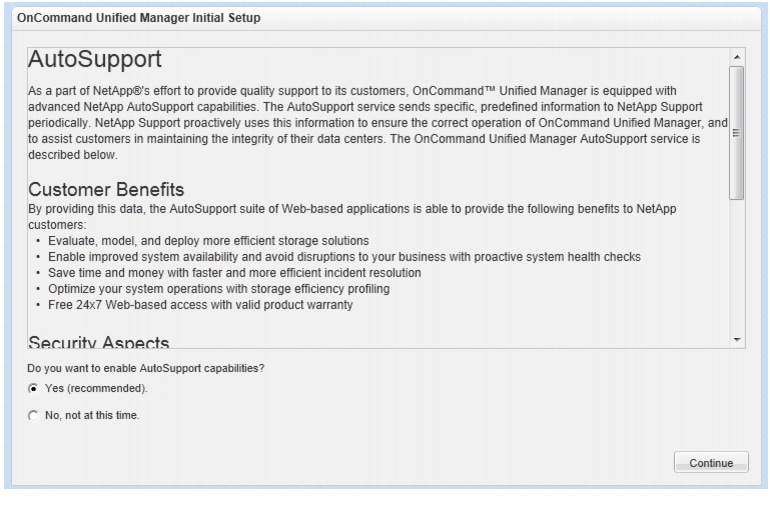Choose the No, not at this time option
Screen dimensions: 770x516
(33, 416)
